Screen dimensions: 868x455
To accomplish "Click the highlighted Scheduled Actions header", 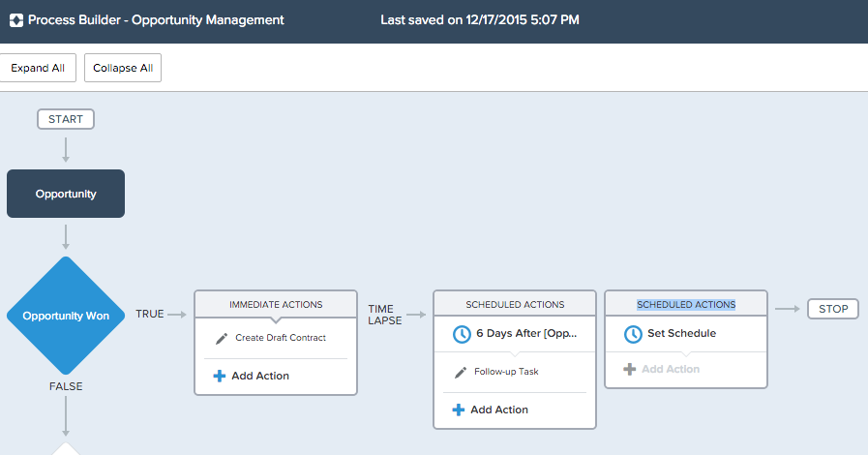I will [x=685, y=304].
